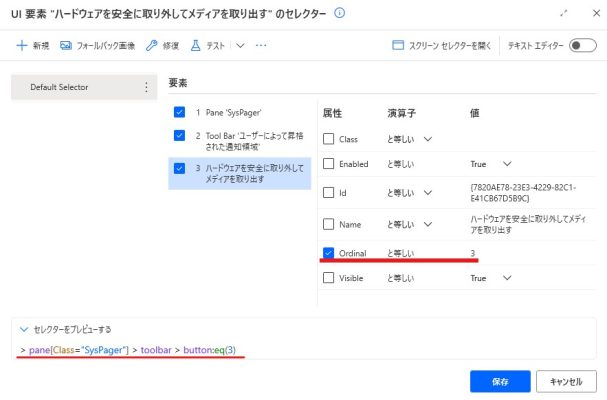Screen dimensions: 607x400
Task: Uncheck the Ordinal attribute checkbox
Action: tap(329, 253)
